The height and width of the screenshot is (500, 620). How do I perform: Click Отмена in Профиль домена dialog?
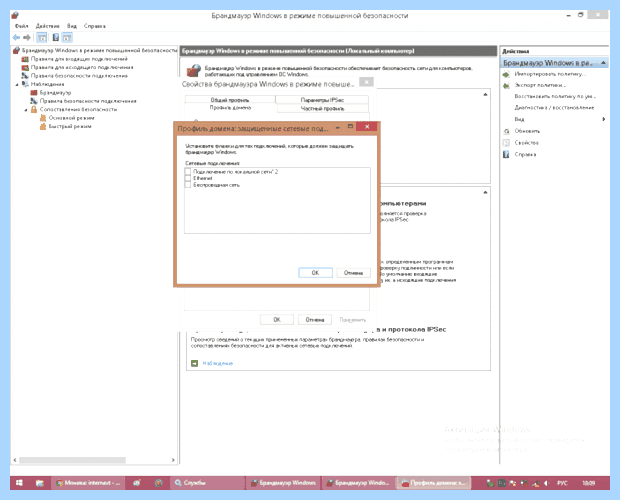coord(353,273)
